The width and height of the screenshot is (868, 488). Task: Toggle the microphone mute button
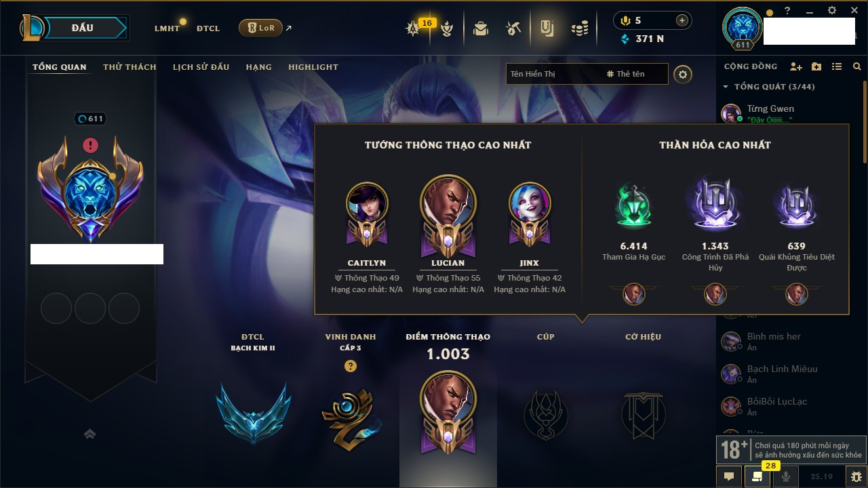787,476
